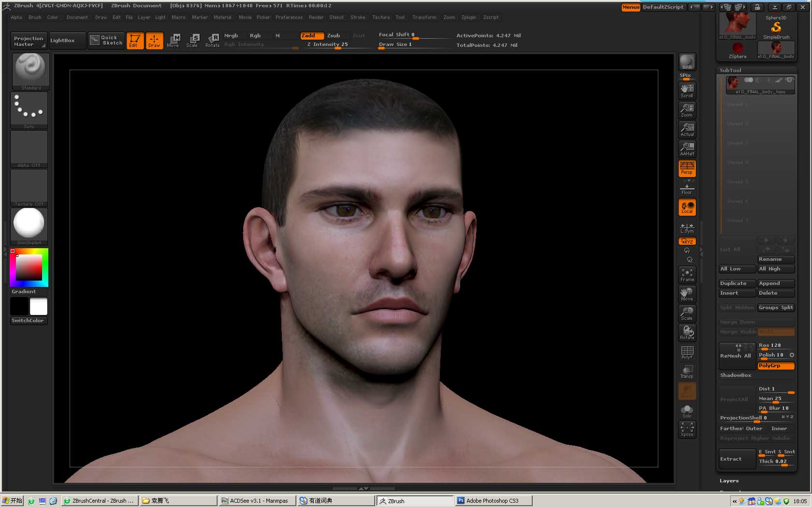Screen dimensions: 812x508
Task: Open the Preferences menu
Action: pyautogui.click(x=289, y=17)
